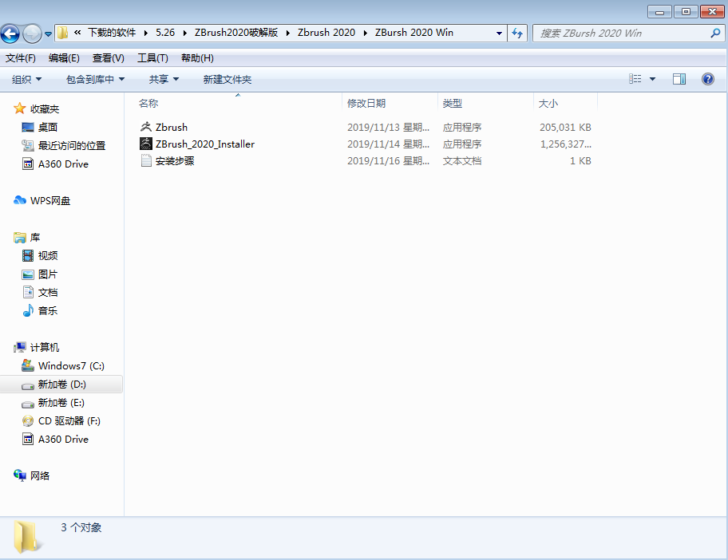The height and width of the screenshot is (560, 728).
Task: Click the 下载的软件 breadcrumb
Action: [x=112, y=33]
